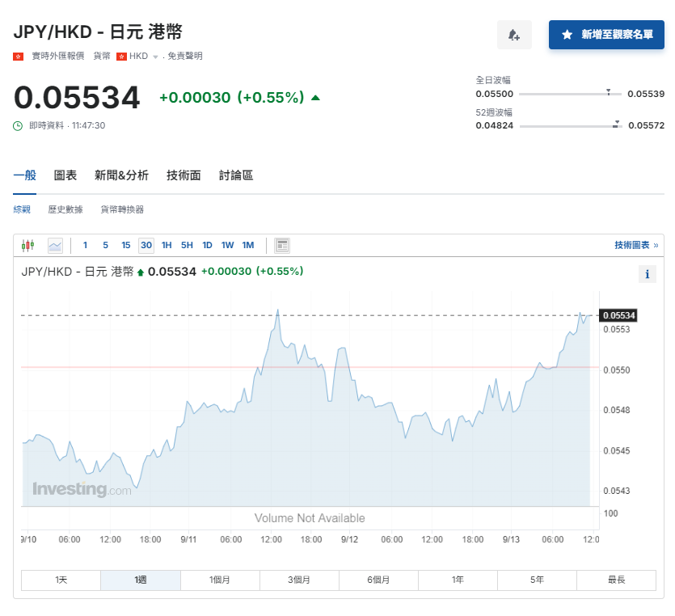675x616 pixels.
Task: Select the 1H chart interval
Action: click(x=166, y=245)
